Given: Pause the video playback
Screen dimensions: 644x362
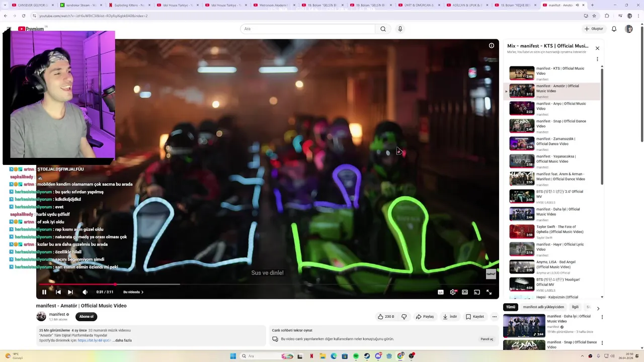Looking at the screenshot, I should (x=44, y=292).
